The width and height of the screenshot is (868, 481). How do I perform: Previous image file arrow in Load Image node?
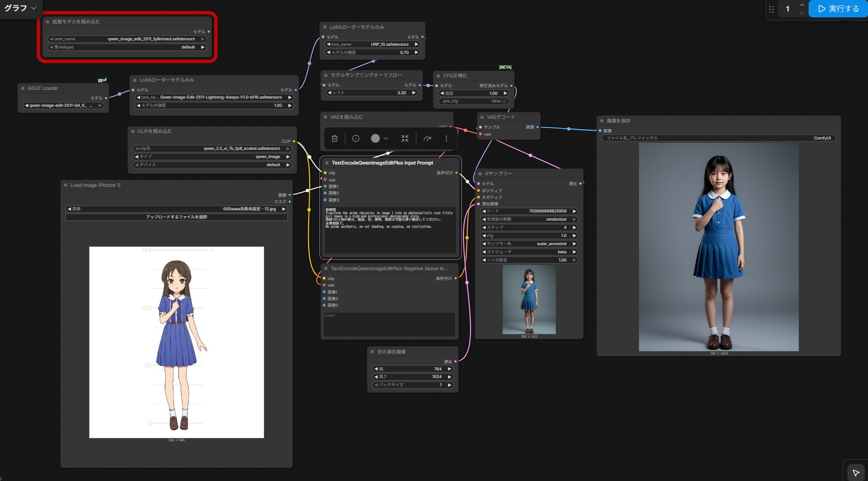point(69,209)
